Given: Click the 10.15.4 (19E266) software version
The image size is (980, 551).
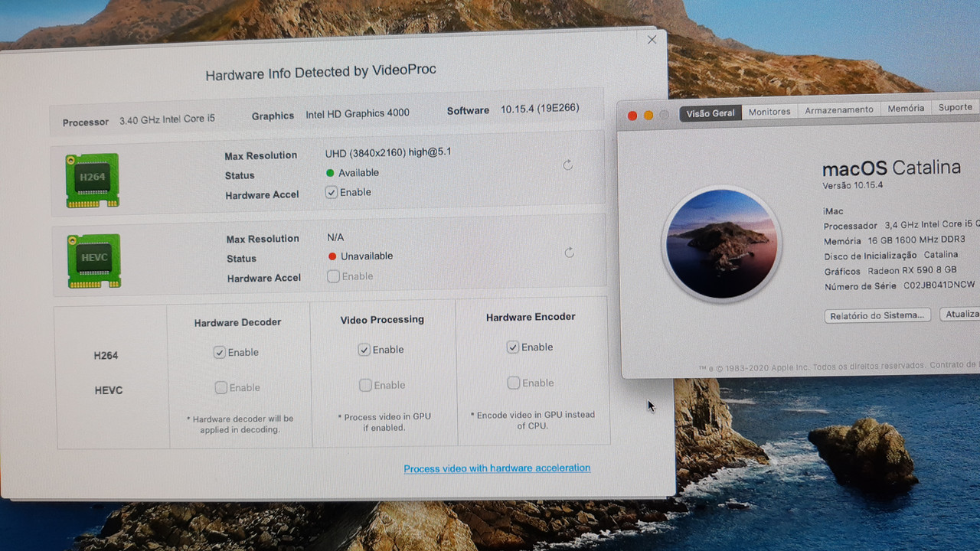Looking at the screenshot, I should (540, 108).
